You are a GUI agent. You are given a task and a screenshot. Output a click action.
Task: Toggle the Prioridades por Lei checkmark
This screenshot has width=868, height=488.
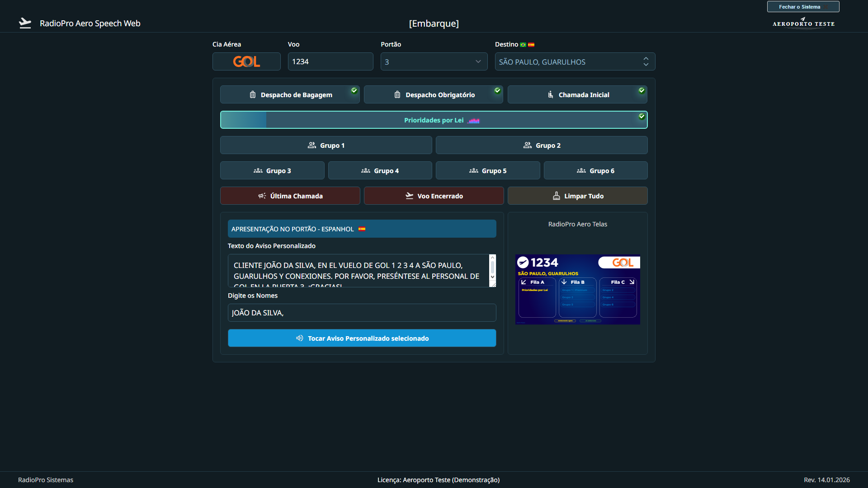(x=642, y=117)
